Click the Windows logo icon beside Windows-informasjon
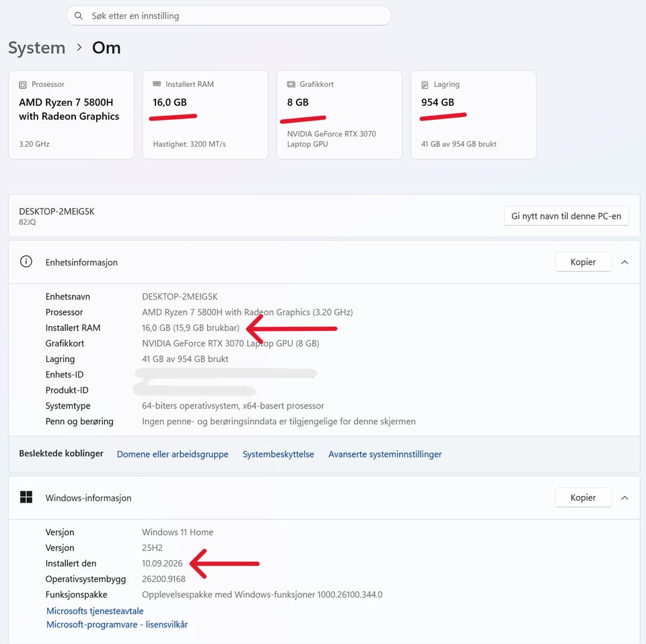The height and width of the screenshot is (644, 646). pyautogui.click(x=26, y=497)
